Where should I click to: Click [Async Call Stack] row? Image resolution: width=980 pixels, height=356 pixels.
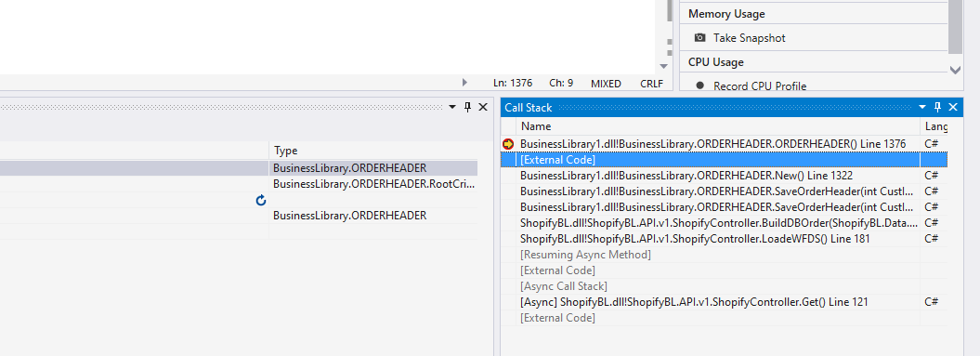pos(564,286)
